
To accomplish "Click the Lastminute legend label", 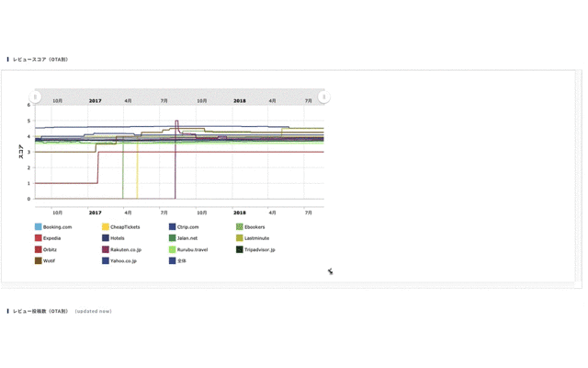I will [257, 238].
